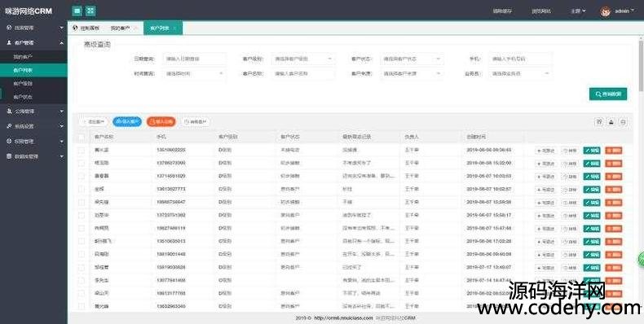Select 客户级别 in the sidebar submenu

[x=23, y=84]
